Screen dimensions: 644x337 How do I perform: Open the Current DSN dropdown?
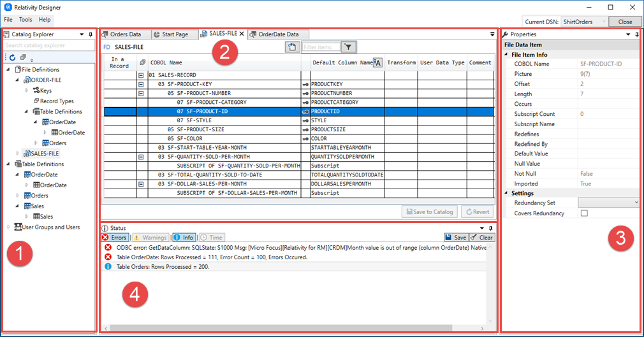[603, 22]
